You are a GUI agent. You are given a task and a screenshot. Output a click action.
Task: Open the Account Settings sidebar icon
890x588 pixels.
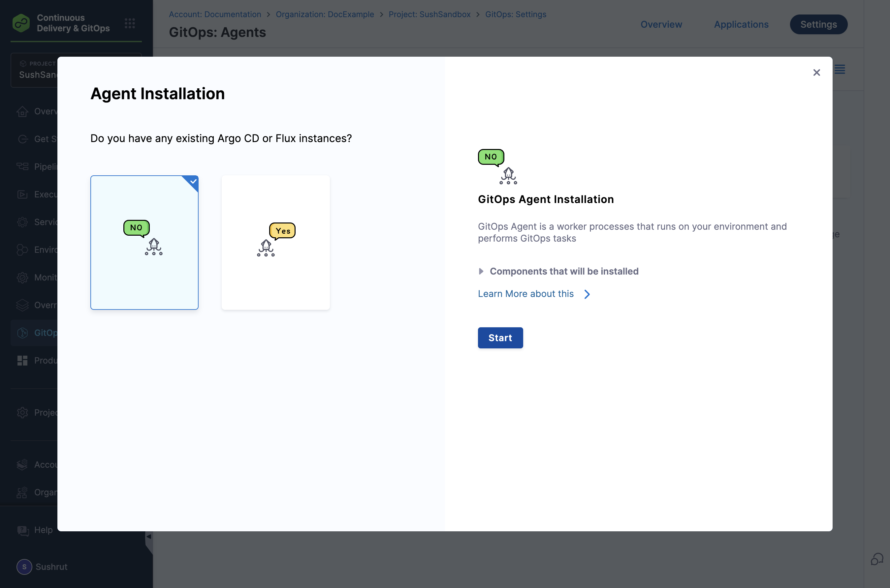(22, 465)
